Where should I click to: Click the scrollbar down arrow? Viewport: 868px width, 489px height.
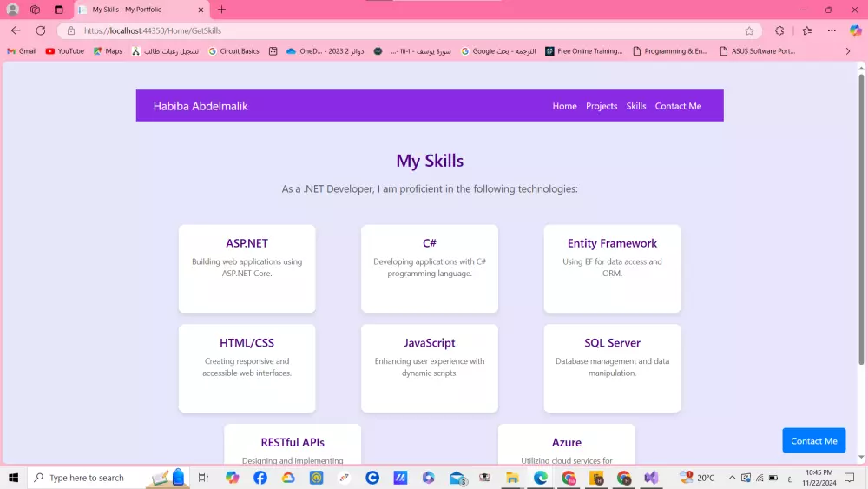click(861, 457)
